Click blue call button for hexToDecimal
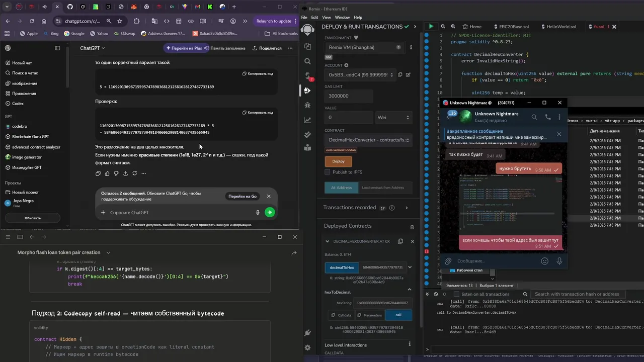This screenshot has width=644, height=362. click(398, 315)
